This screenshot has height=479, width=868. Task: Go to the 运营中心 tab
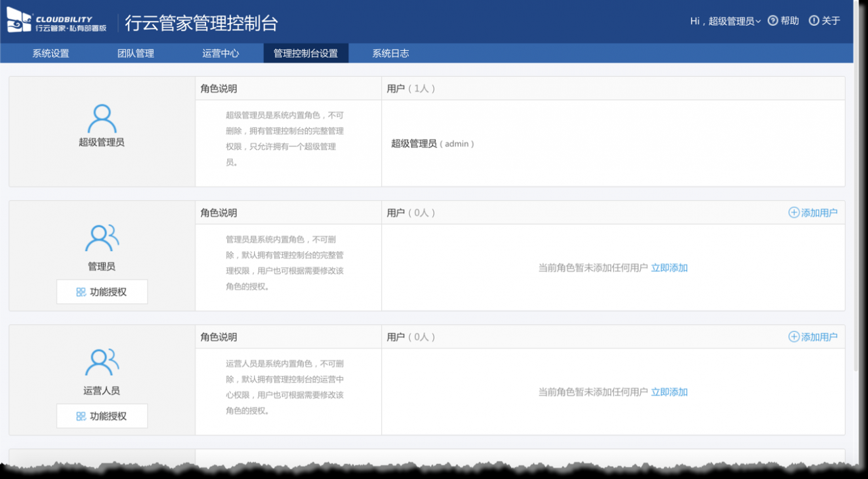click(220, 54)
